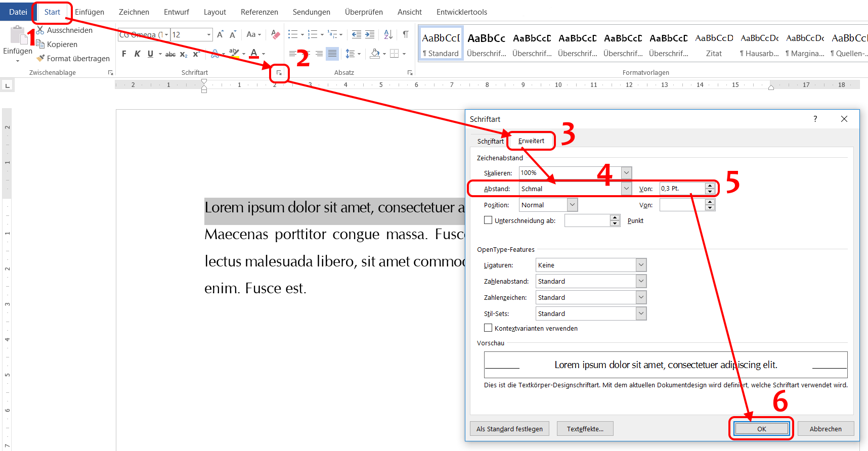Screen dimensions: 868x451
Task: Open the Absatz dialog launcher
Action: (410, 73)
